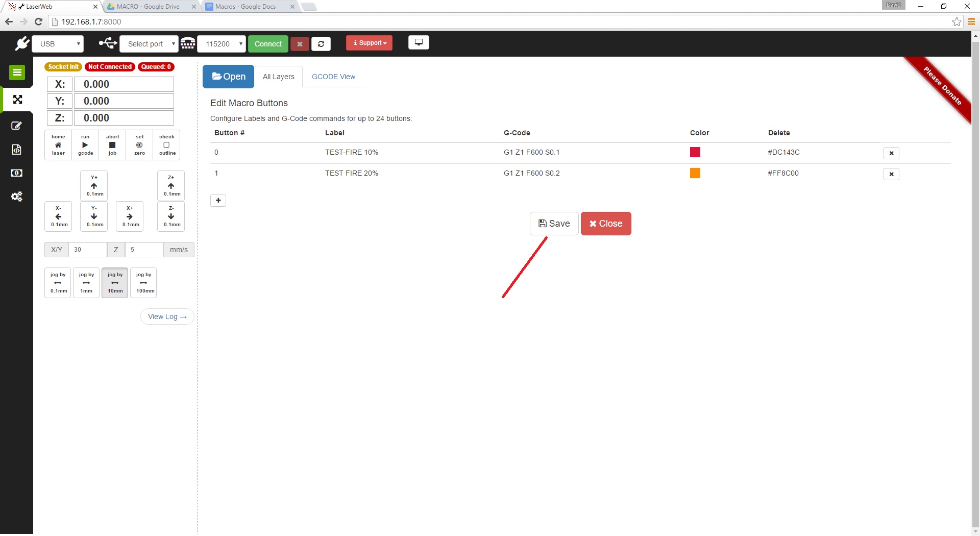Switch to the GCODE View tab
Viewport: 980px width, 536px height.
tap(333, 77)
